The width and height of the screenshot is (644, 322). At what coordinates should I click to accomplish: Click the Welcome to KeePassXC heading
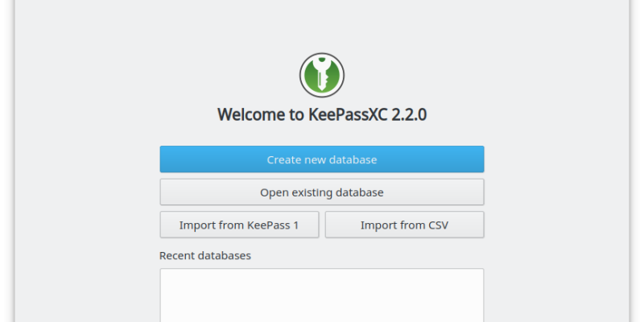click(x=321, y=114)
